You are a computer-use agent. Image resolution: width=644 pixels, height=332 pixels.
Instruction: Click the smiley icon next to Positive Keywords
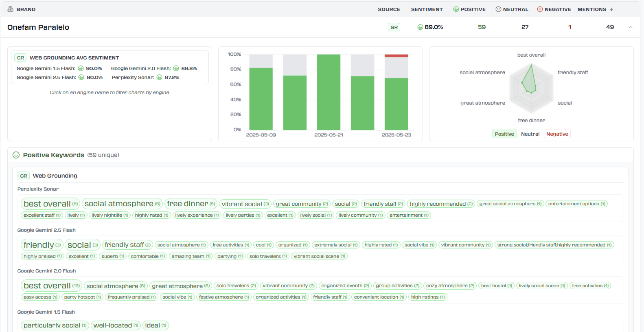pos(16,155)
